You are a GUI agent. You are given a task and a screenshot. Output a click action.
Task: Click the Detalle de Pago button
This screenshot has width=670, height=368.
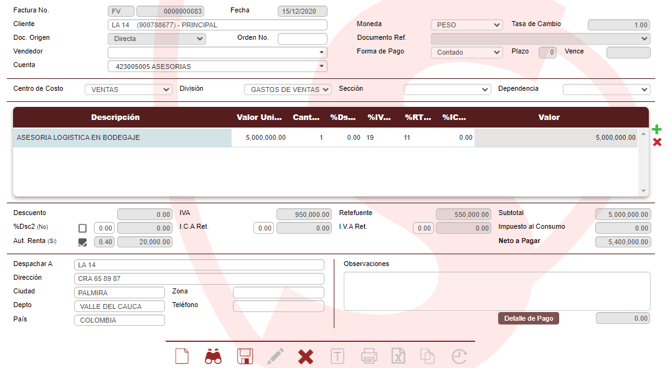point(528,318)
